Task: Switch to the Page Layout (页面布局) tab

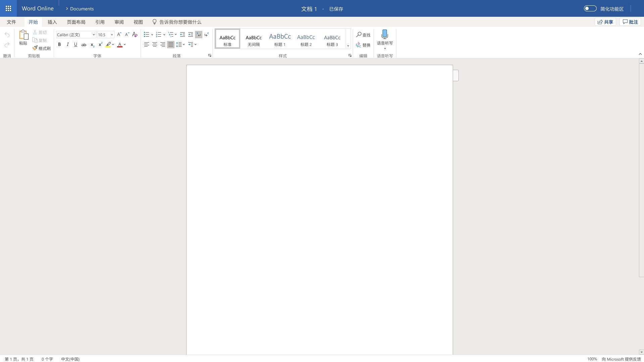Action: [x=76, y=22]
